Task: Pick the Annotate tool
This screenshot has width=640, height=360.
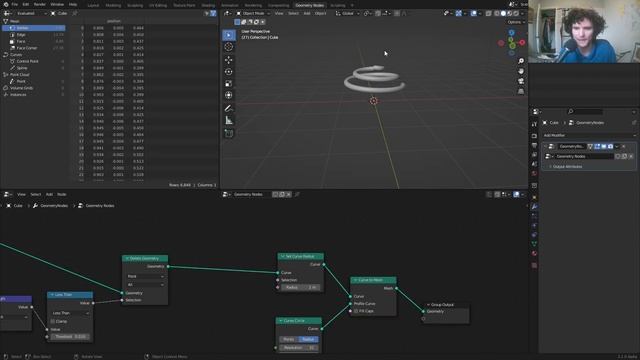Action: click(229, 109)
